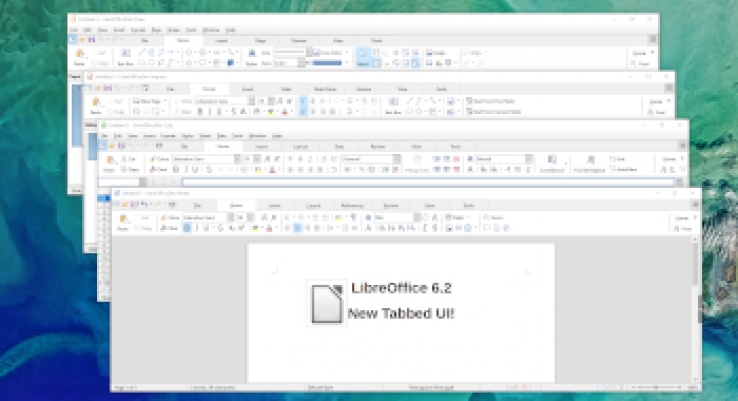
Task: Click the Paste icon in the Impress window
Action: pyautogui.click(x=96, y=105)
